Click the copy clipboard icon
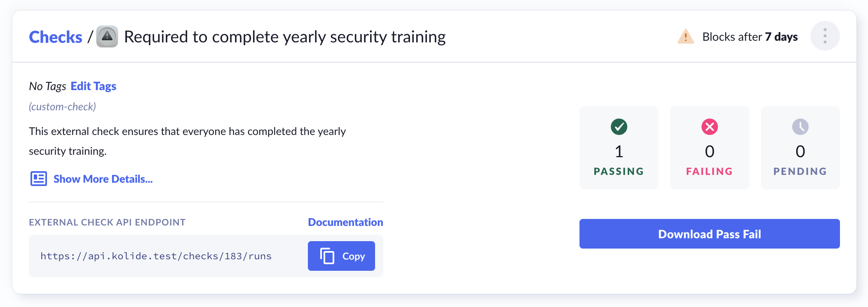This screenshot has width=868, height=307. (x=327, y=256)
